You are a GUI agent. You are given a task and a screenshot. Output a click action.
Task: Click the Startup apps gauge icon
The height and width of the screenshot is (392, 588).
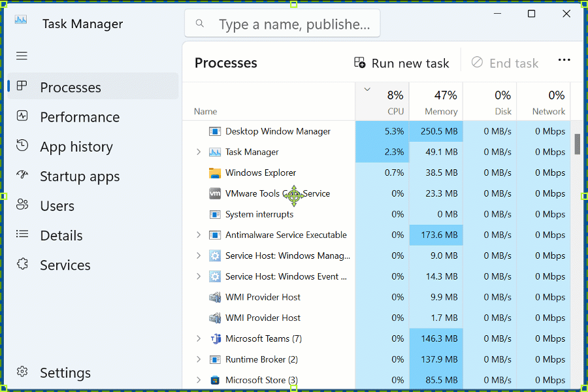[22, 176]
